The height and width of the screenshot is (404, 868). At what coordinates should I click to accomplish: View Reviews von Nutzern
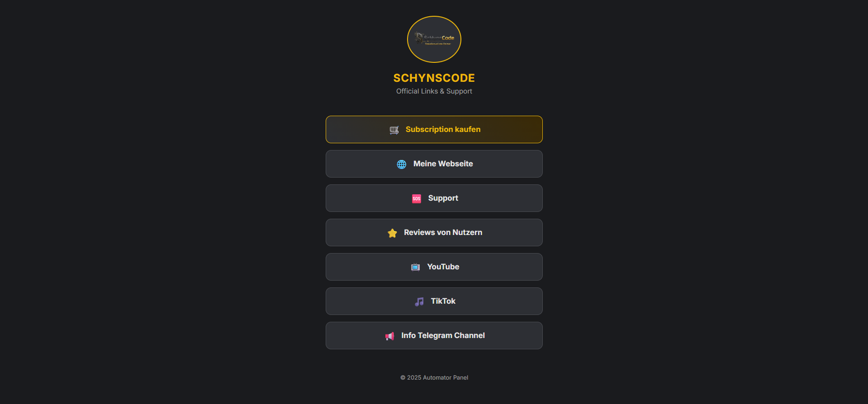coord(434,232)
